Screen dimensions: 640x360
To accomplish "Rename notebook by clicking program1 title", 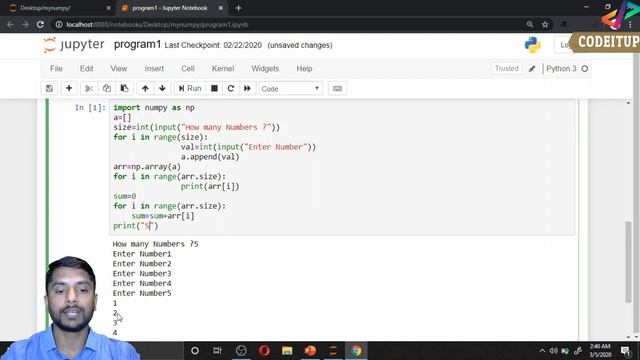I will click(x=138, y=44).
